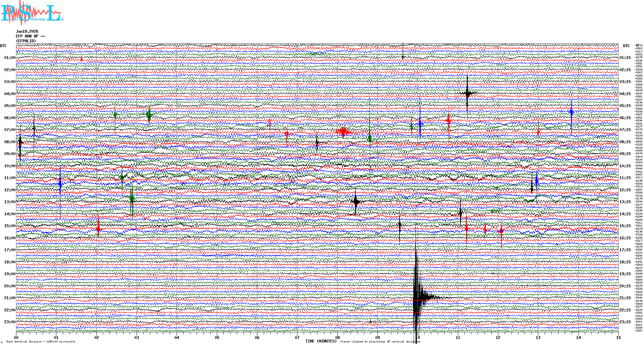Click the 12 minute tick on bottom axis
644x346 pixels.
(x=498, y=337)
